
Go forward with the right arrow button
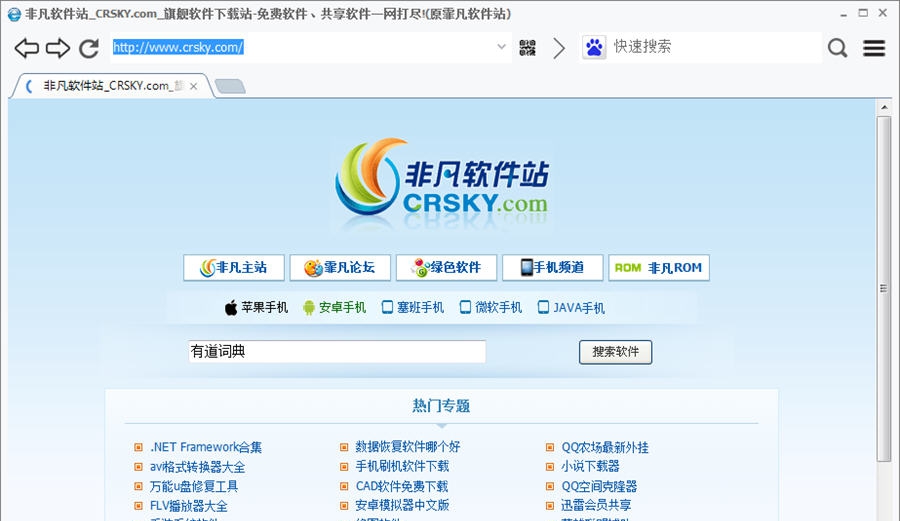click(x=57, y=48)
